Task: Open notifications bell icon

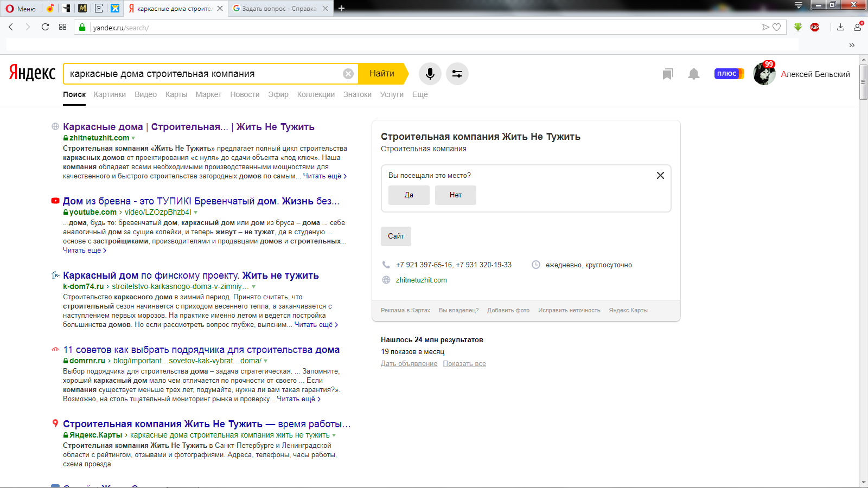Action: coord(694,74)
